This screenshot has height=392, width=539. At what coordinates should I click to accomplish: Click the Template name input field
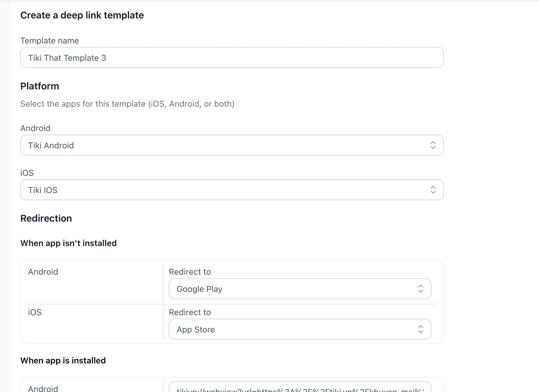pos(232,57)
